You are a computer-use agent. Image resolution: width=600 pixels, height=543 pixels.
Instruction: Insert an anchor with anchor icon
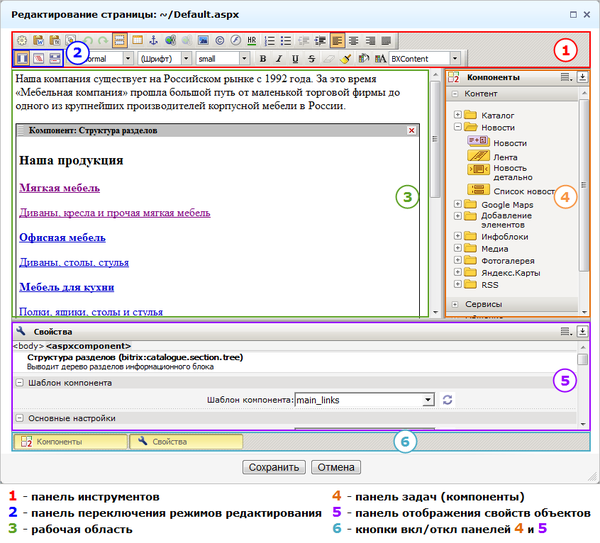153,40
